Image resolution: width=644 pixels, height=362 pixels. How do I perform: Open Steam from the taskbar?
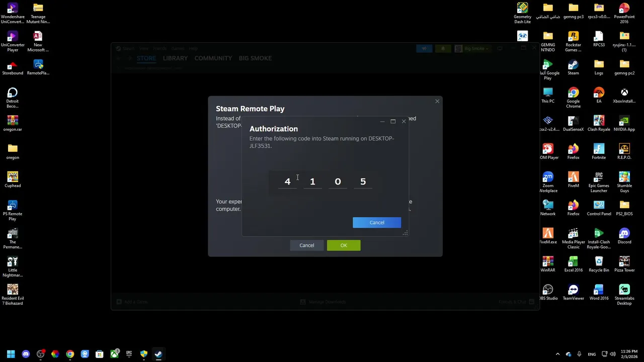tap(158, 354)
